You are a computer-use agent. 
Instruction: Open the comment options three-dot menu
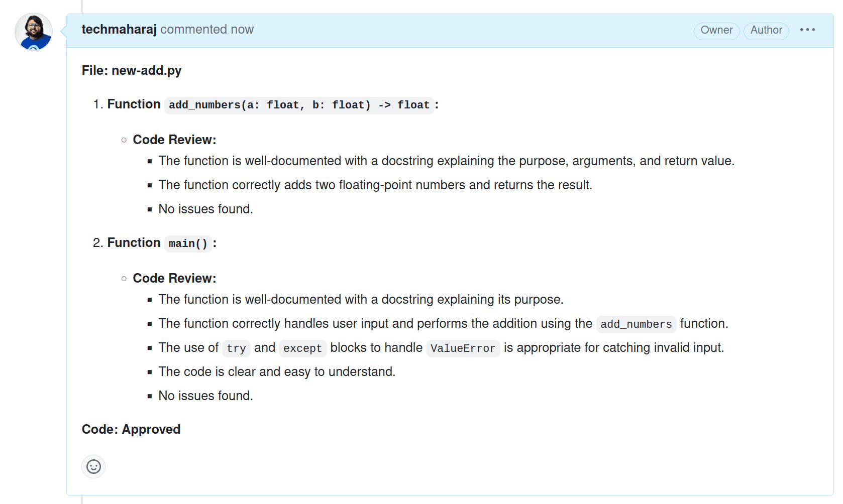807,30
